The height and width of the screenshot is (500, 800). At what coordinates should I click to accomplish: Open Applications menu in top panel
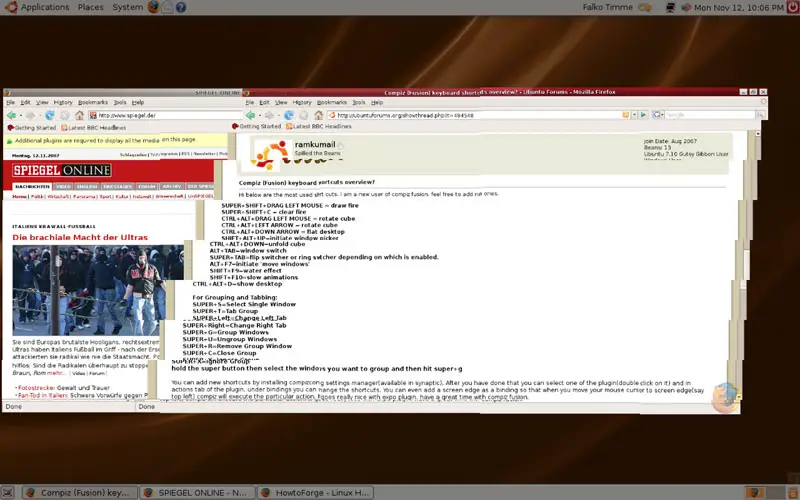(45, 7)
